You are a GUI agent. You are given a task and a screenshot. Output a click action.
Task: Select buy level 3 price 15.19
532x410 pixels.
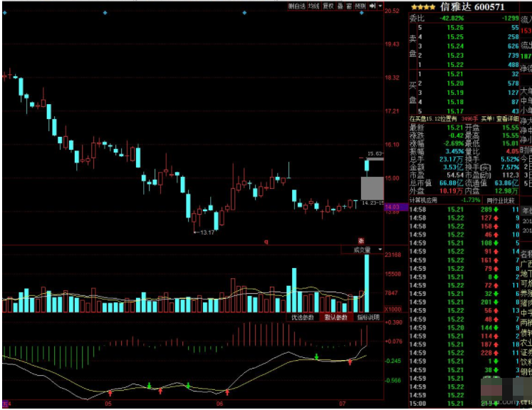[455, 93]
